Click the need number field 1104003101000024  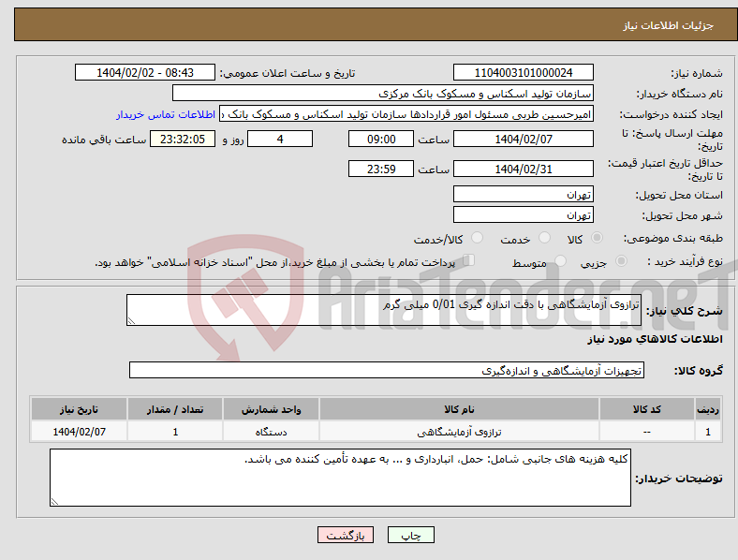click(x=523, y=72)
